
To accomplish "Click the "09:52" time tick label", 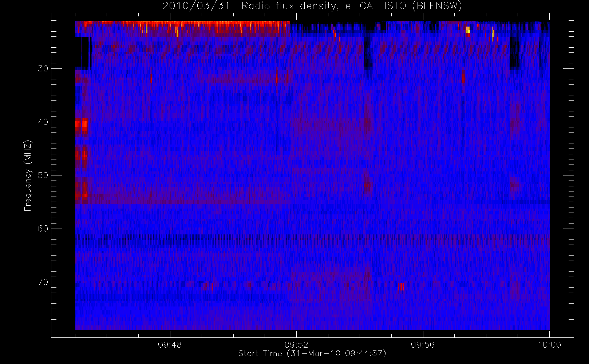I will click(296, 345).
